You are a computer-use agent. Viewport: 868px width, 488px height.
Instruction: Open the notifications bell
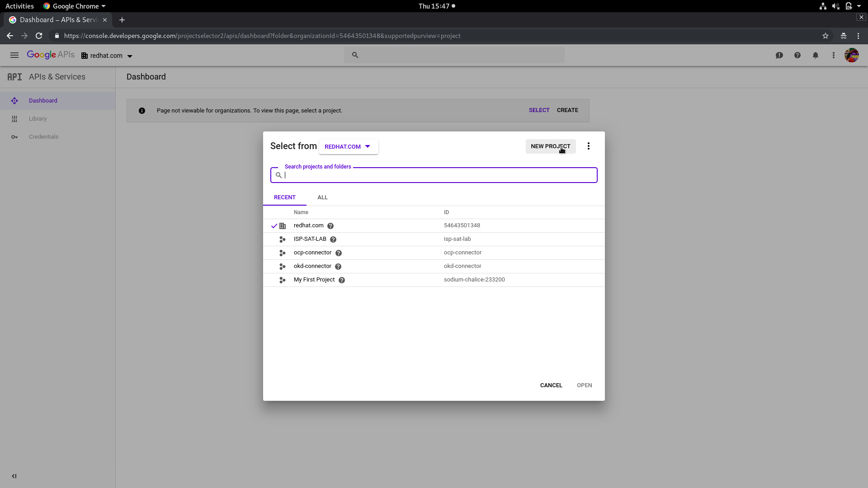tap(815, 55)
